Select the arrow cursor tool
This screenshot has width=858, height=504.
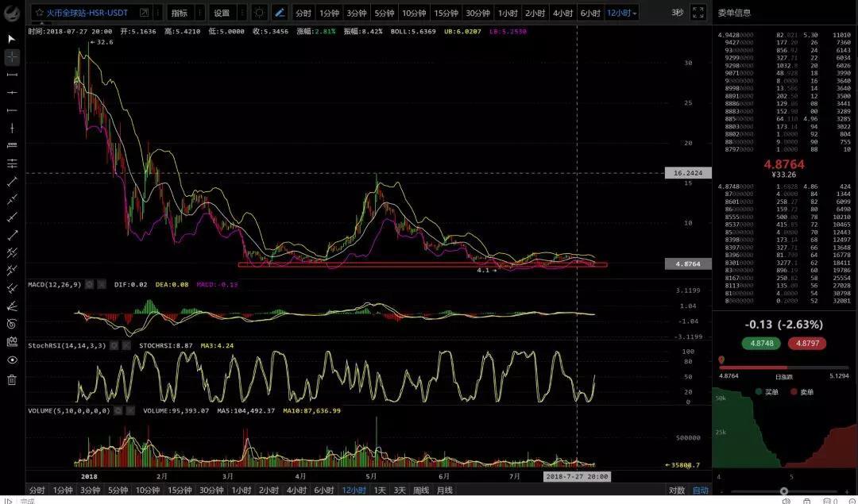pos(12,38)
